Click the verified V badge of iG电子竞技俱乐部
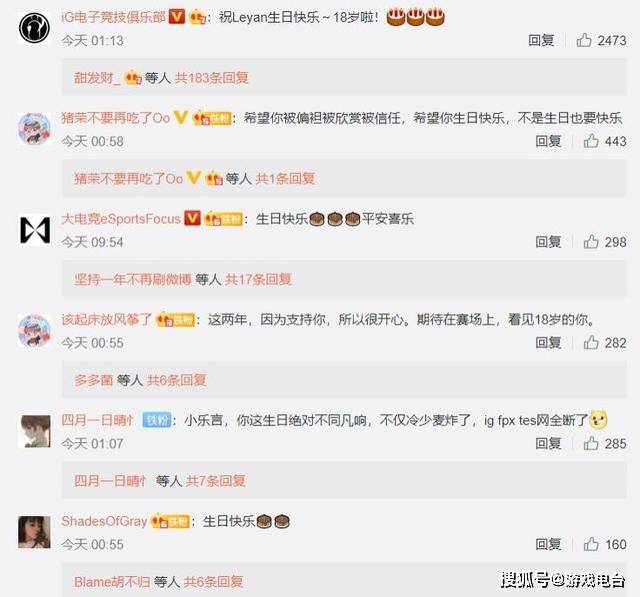 click(177, 17)
